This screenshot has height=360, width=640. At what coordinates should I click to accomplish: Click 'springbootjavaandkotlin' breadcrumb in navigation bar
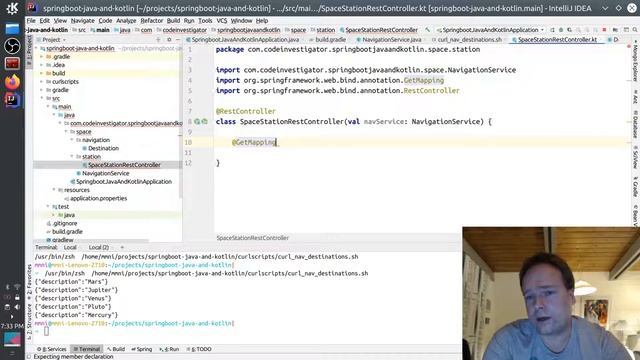tap(248, 30)
